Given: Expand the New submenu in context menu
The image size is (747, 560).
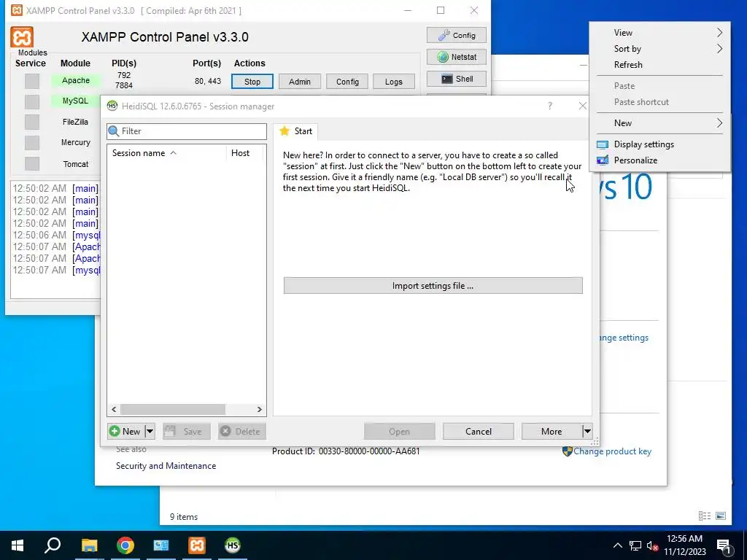Looking at the screenshot, I should pyautogui.click(x=659, y=122).
